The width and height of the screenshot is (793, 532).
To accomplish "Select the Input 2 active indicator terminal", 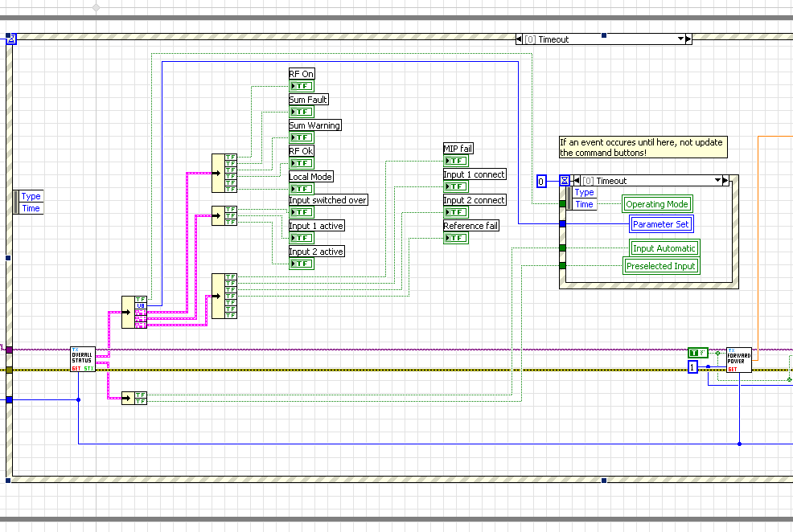I will 302,264.
